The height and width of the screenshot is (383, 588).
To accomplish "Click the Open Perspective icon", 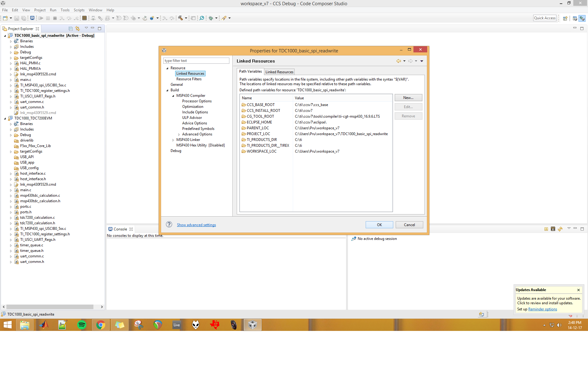I will click(565, 18).
